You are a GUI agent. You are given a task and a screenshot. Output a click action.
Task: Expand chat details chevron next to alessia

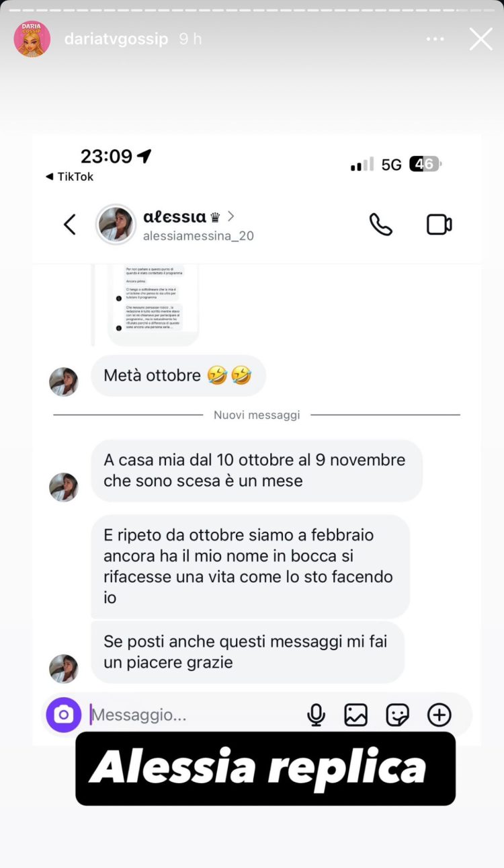tap(231, 216)
